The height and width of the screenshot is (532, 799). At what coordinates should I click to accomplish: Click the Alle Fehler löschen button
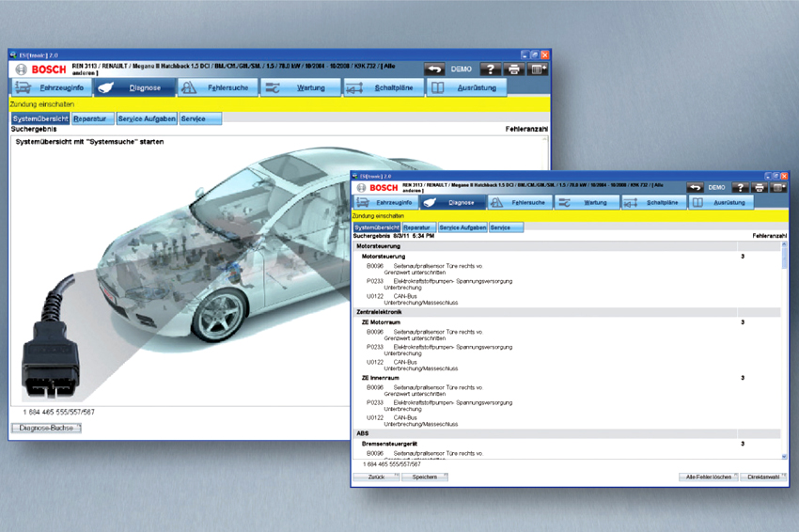[709, 477]
